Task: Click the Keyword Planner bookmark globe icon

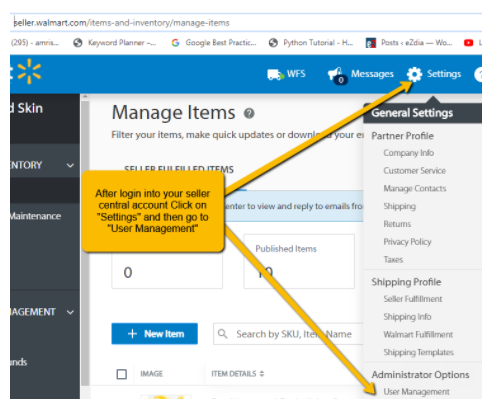Action: tap(78, 43)
